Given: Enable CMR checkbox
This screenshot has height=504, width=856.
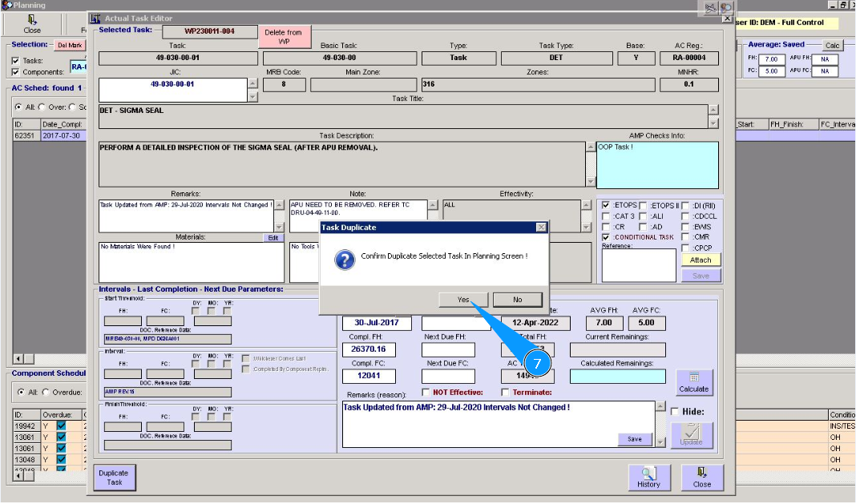Looking at the screenshot, I should 685,237.
